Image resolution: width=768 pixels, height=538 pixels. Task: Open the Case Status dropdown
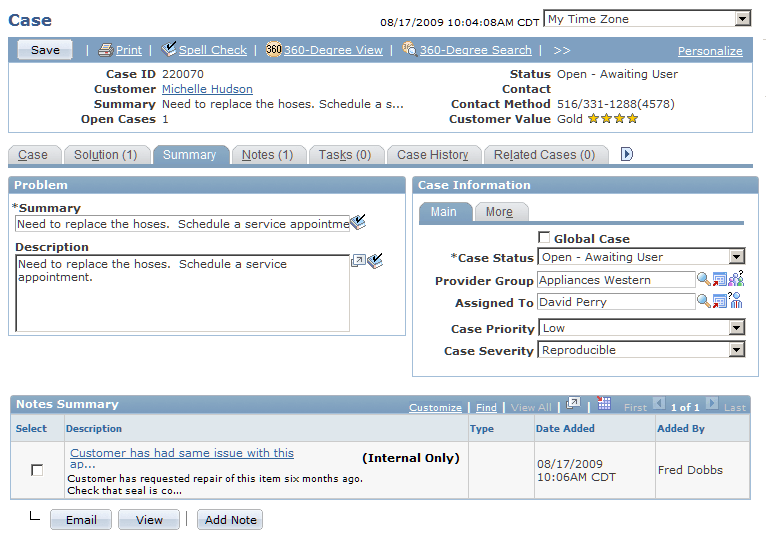point(736,257)
